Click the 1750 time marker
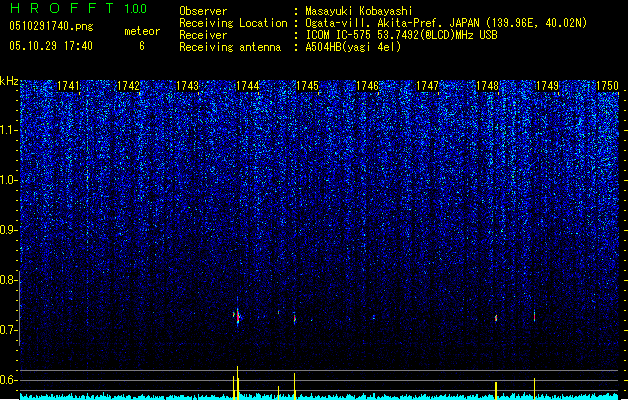 pyautogui.click(x=607, y=86)
